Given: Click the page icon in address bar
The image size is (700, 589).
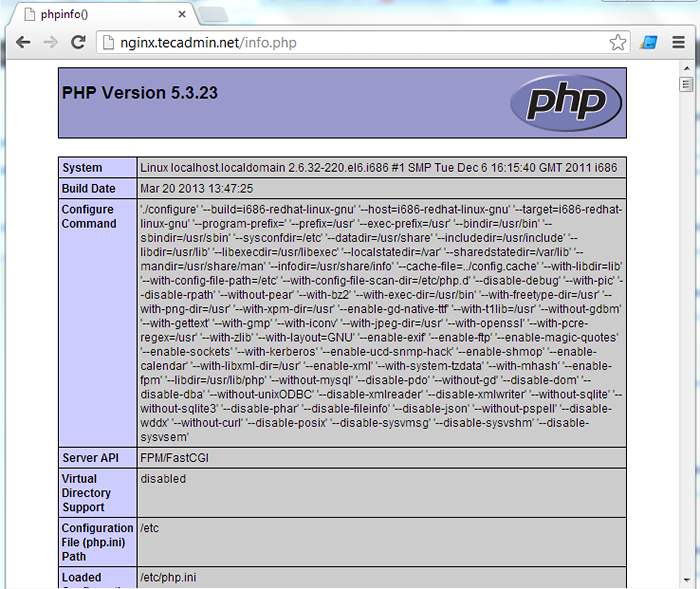Looking at the screenshot, I should (x=109, y=43).
